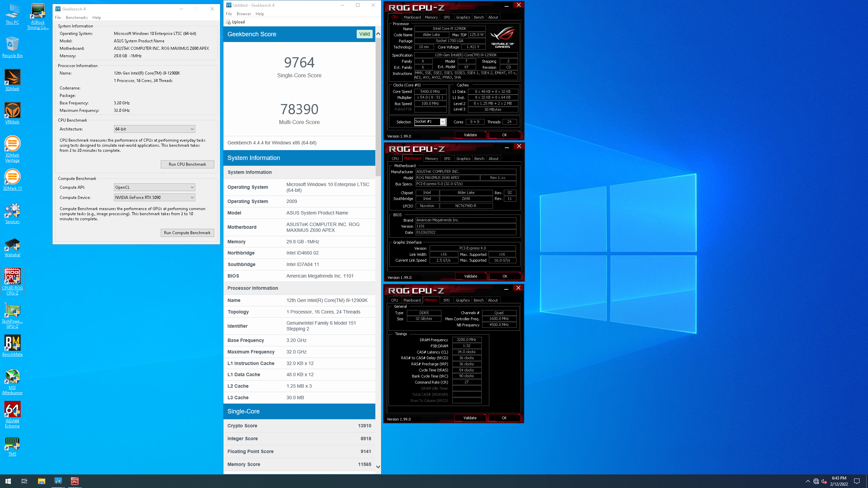Click scroll down arrow in Geekbench results
868x488 pixels.
pos(378,467)
